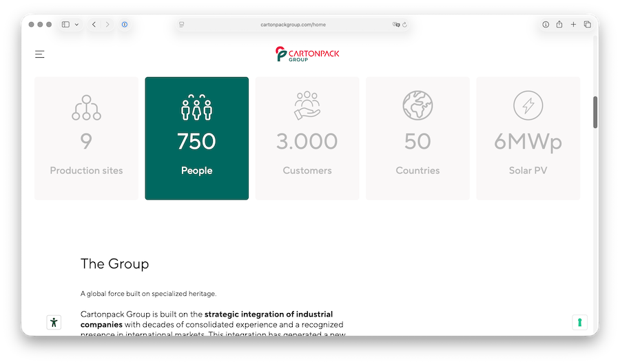The width and height of the screenshot is (620, 364).
Task: Click the privacy report shield icon
Action: (125, 24)
